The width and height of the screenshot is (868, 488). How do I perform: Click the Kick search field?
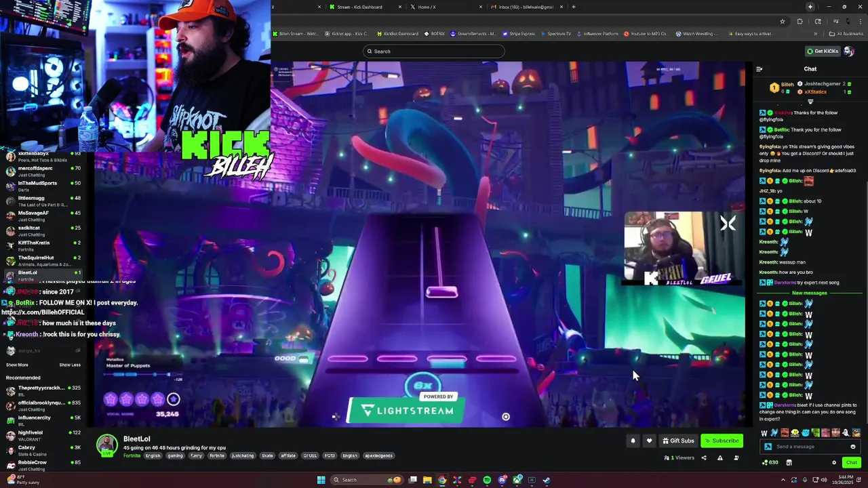tap(434, 52)
